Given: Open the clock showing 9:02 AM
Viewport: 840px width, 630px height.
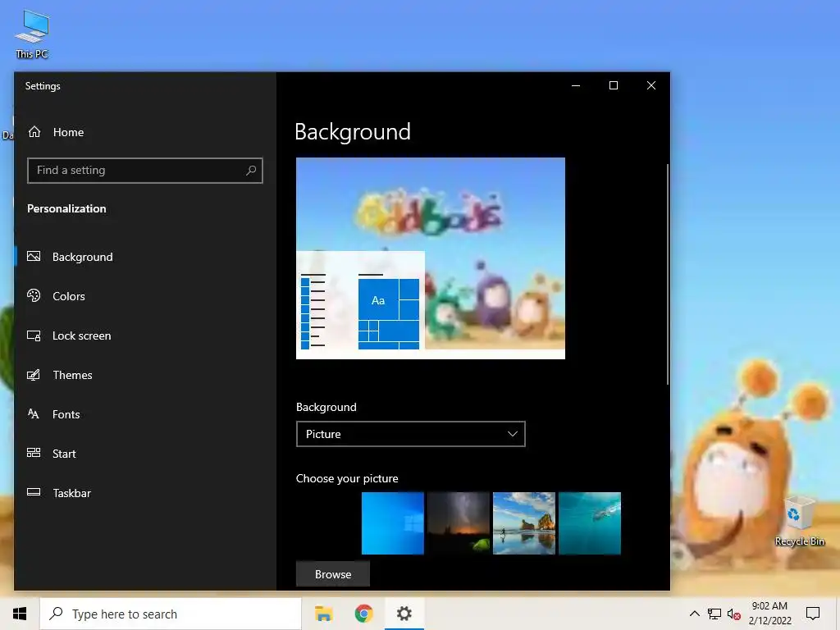Looking at the screenshot, I should point(769,614).
